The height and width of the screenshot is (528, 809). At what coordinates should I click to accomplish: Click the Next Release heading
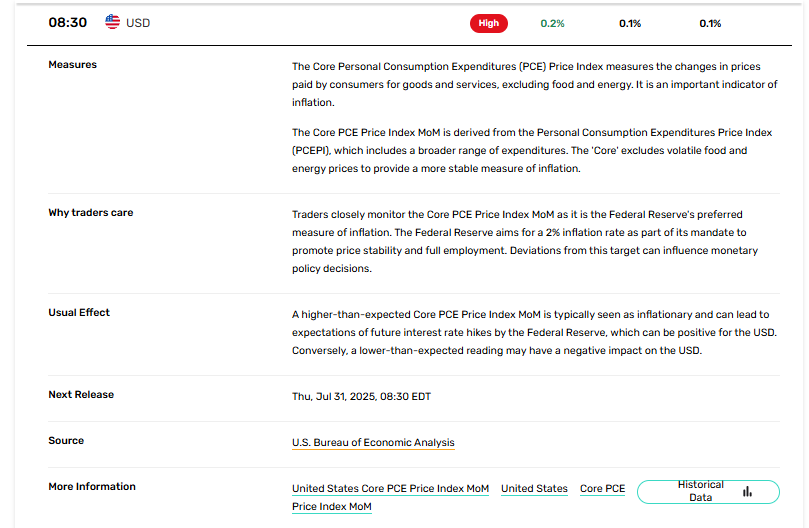coord(81,395)
